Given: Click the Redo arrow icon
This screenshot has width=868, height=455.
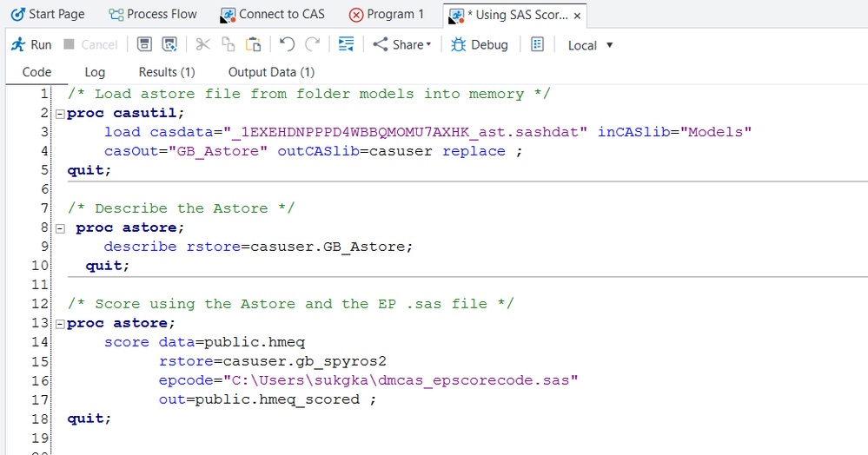Looking at the screenshot, I should pos(312,44).
